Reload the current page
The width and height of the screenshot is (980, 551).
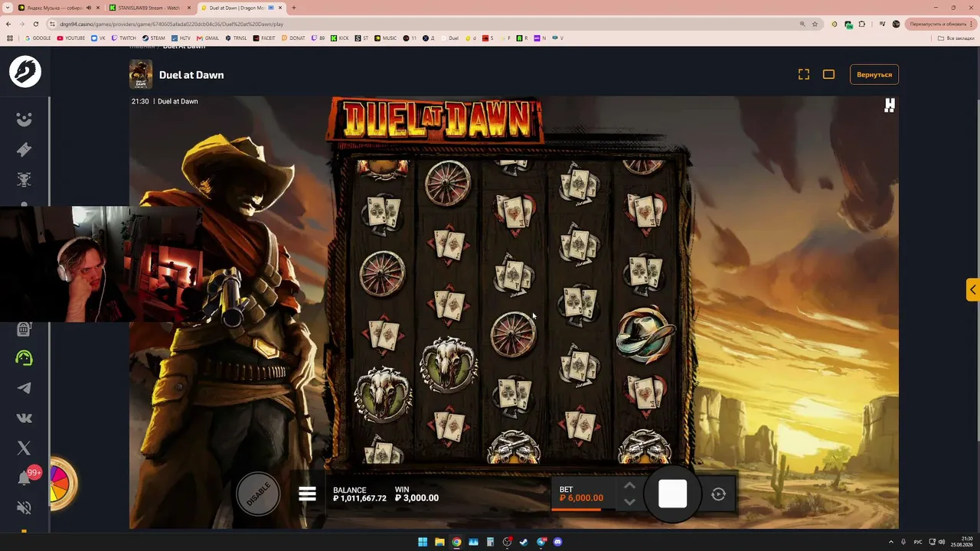point(35,24)
